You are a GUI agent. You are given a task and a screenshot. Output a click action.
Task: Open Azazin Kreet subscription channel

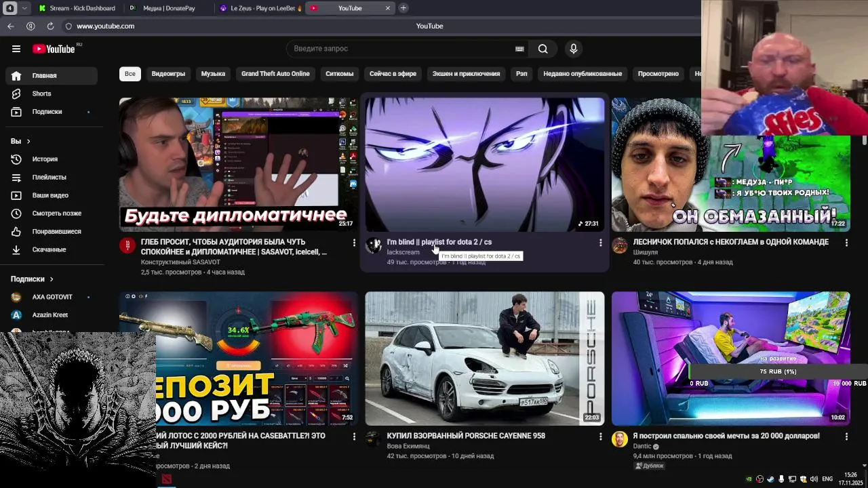pyautogui.click(x=52, y=315)
